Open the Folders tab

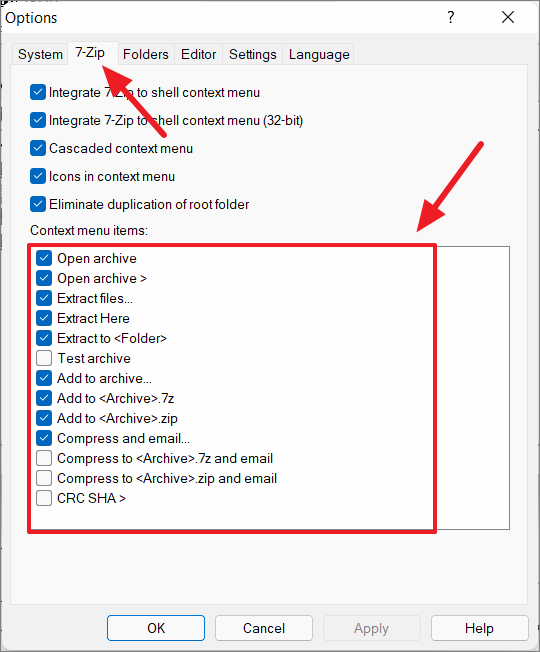tap(145, 54)
